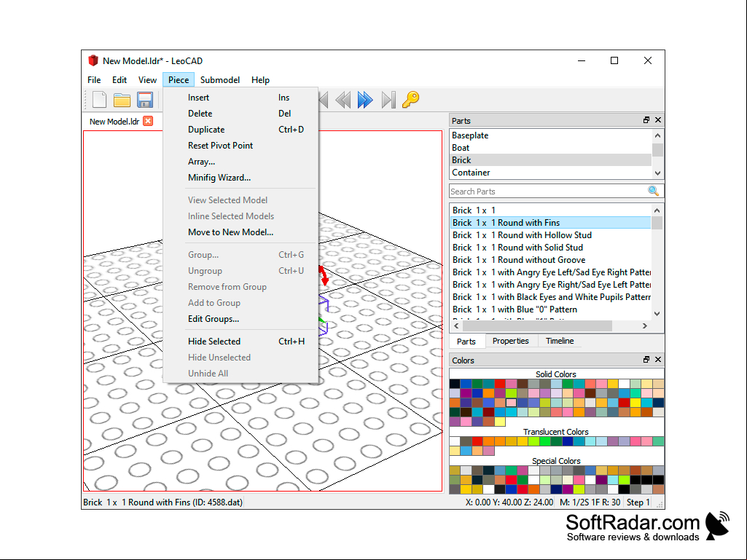Viewport: 747px width, 560px height.
Task: Select Brick 1 x 1 Round without Groove
Action: tap(551, 259)
